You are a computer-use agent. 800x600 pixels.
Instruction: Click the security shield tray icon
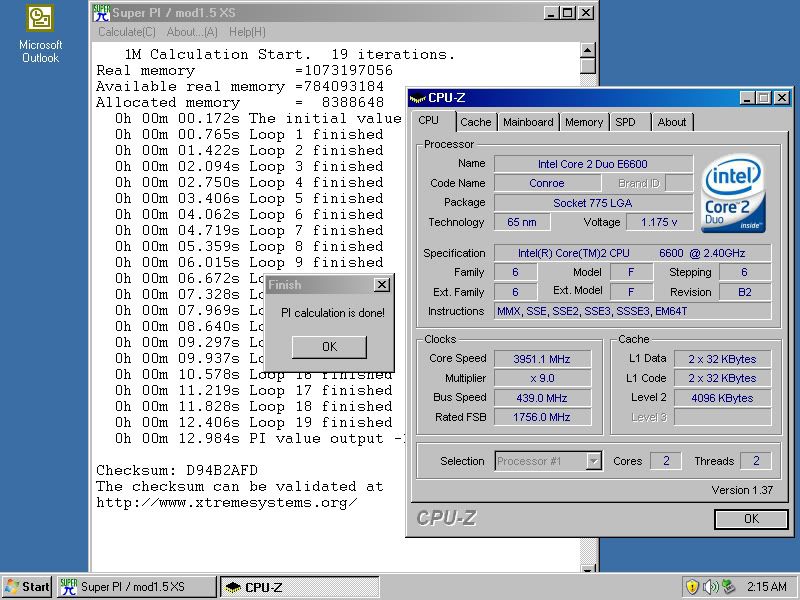pos(692,587)
